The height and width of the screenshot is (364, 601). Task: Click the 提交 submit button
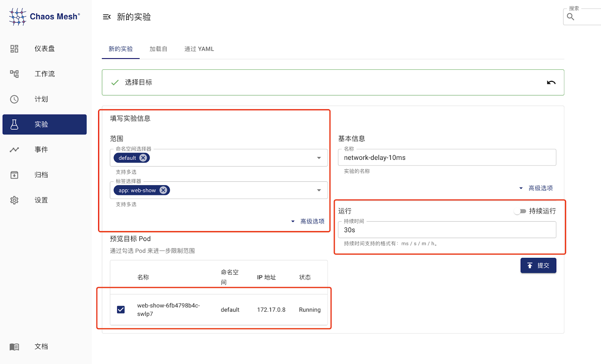coord(538,265)
